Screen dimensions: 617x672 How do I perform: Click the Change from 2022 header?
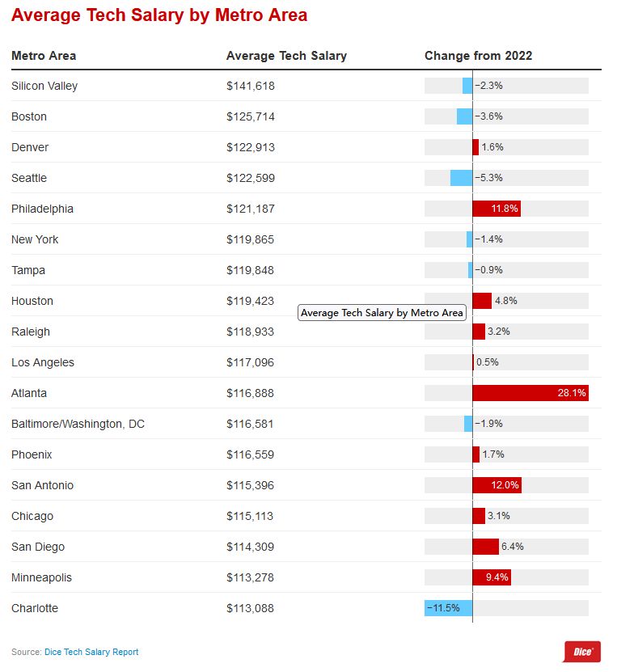[478, 56]
